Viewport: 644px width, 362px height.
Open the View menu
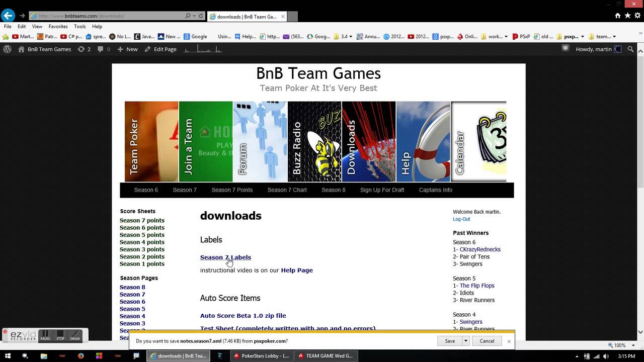tap(37, 26)
